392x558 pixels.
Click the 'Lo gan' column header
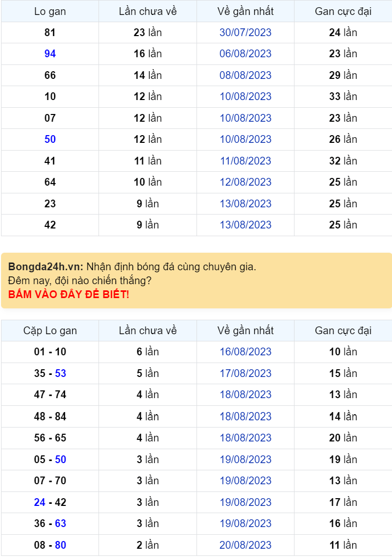tap(50, 11)
